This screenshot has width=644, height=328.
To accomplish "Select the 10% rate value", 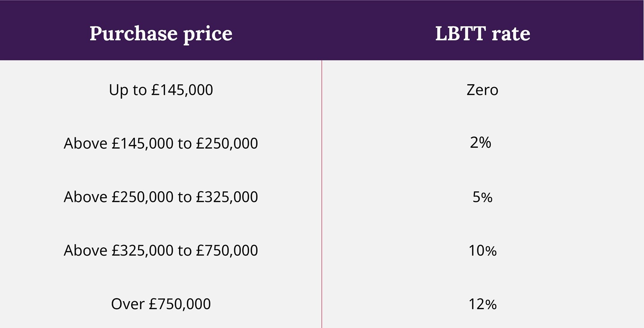I will [482, 251].
